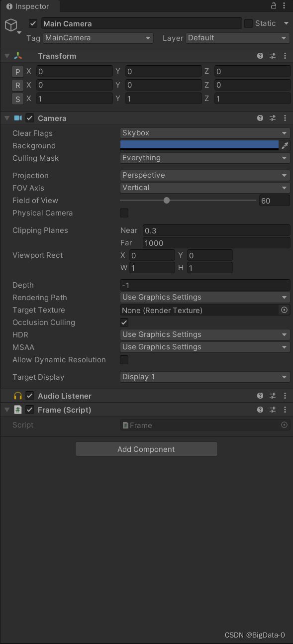Open the Inspector panel options menu
This screenshot has width=293, height=644.
pyautogui.click(x=285, y=5)
